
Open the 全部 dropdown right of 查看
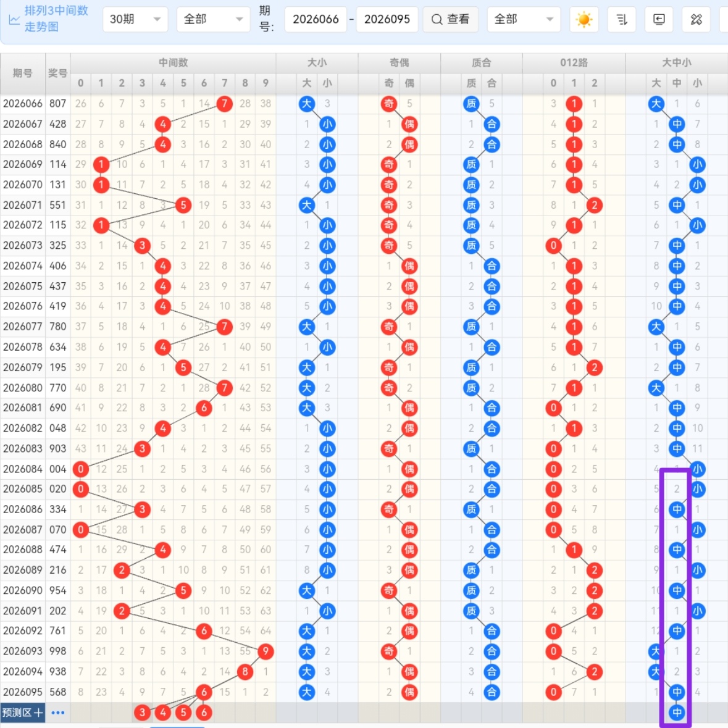523,20
